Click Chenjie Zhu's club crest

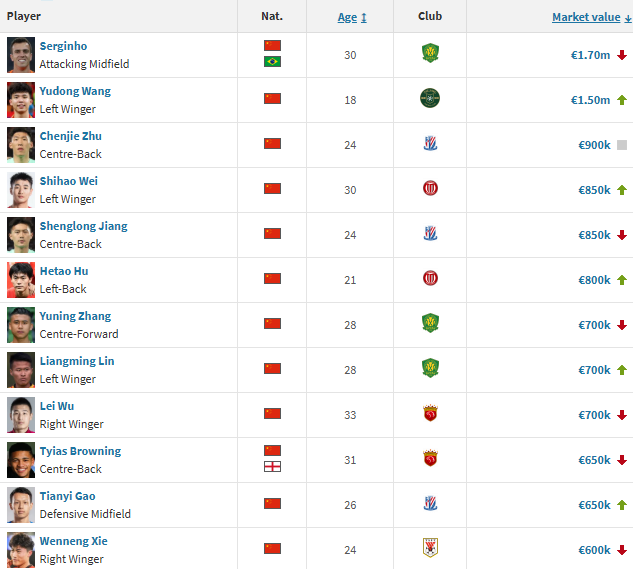tap(430, 144)
